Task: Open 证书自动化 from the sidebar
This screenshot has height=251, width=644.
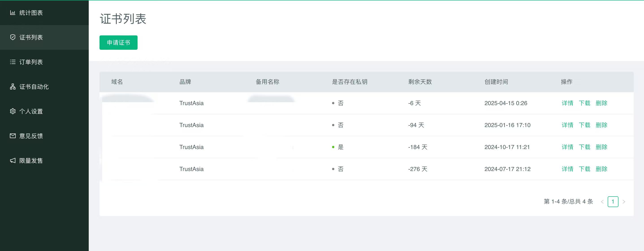Action: 44,87
